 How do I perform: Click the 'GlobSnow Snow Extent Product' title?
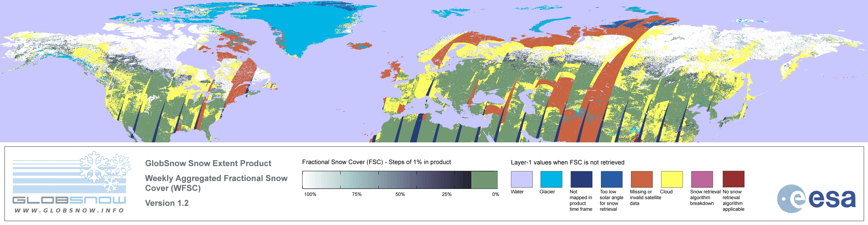(208, 163)
